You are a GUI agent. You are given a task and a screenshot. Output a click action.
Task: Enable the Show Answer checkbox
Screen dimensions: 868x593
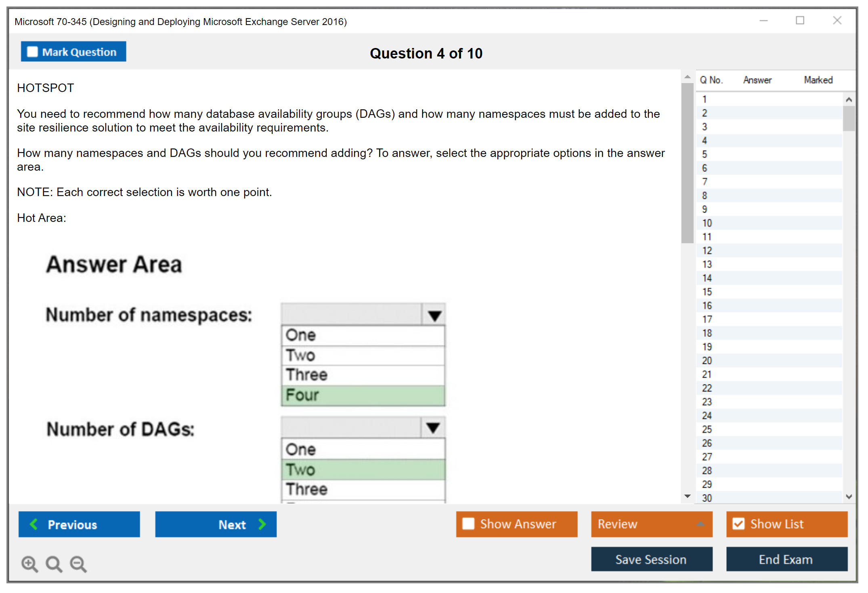click(x=468, y=524)
